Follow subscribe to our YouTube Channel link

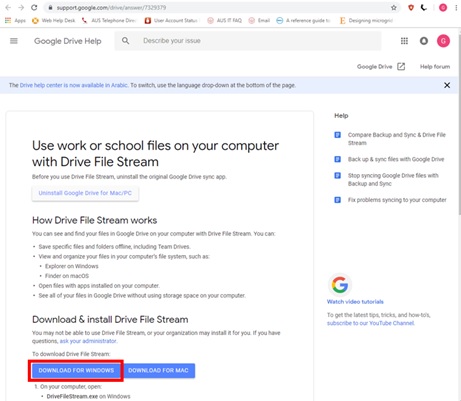pos(370,323)
